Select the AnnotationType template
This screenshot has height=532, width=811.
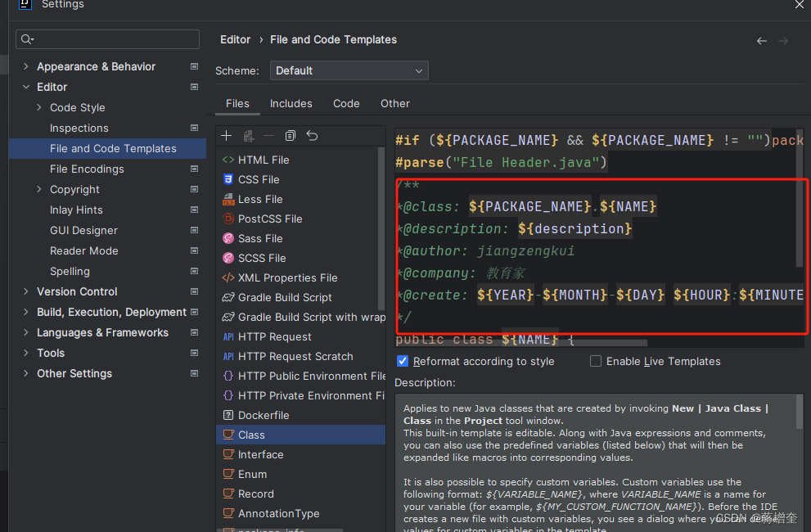[x=301, y=513]
